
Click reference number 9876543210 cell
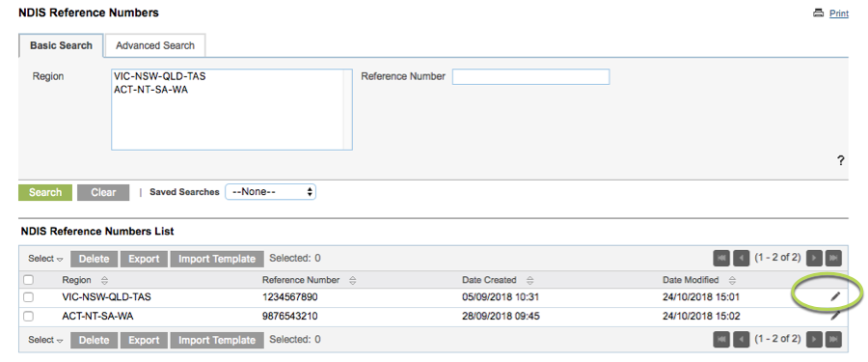click(290, 317)
